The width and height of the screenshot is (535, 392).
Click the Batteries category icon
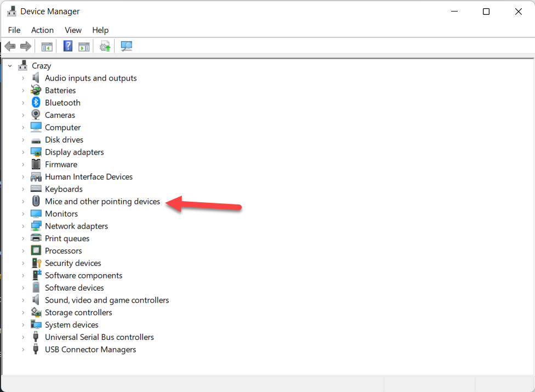point(36,90)
